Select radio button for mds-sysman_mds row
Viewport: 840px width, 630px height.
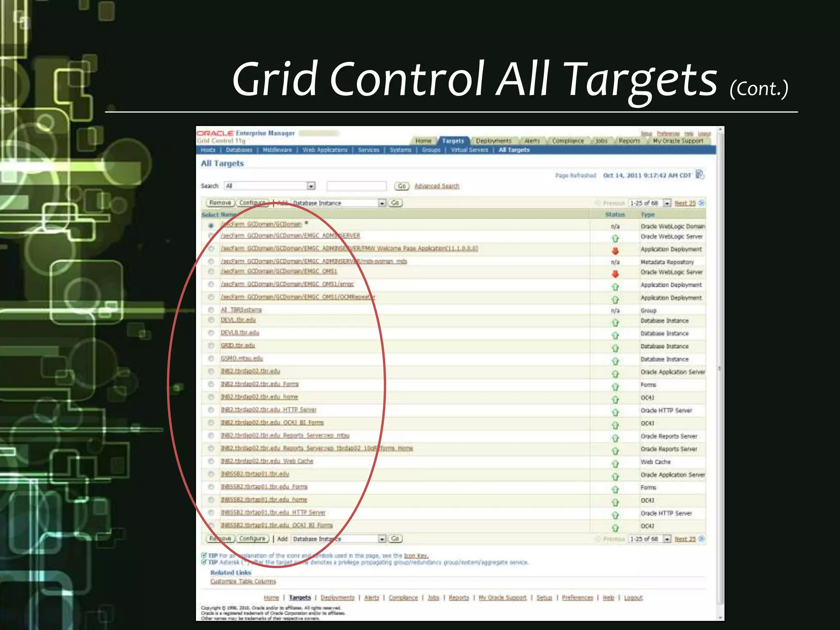pyautogui.click(x=211, y=261)
